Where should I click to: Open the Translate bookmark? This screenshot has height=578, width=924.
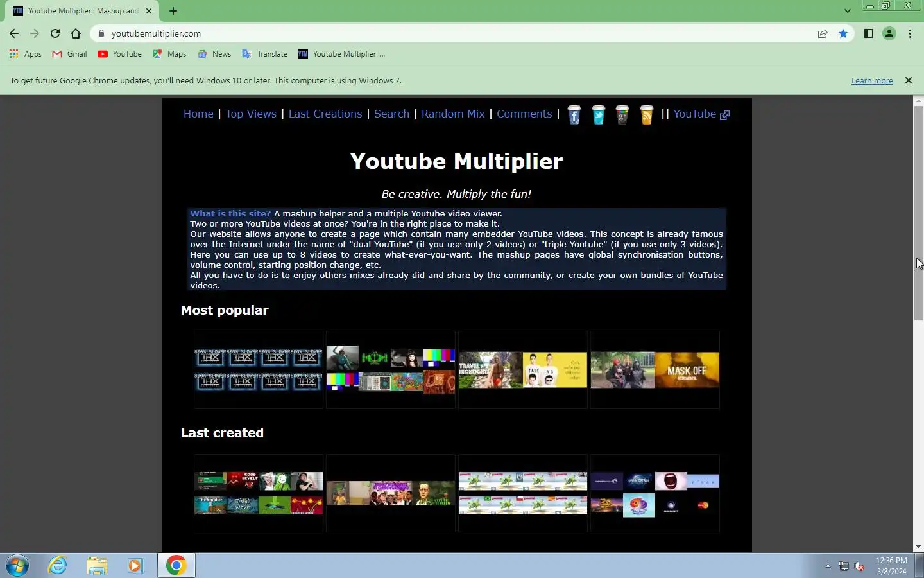(x=264, y=54)
